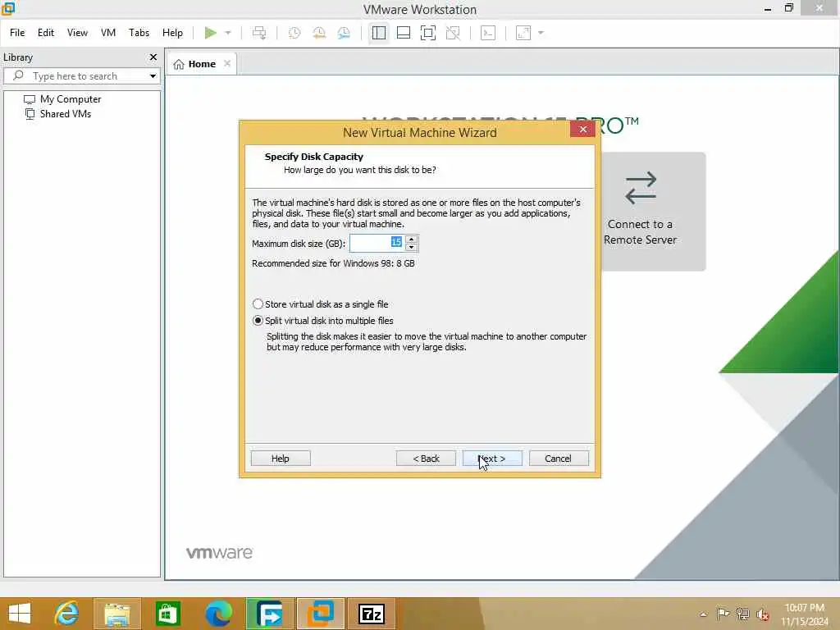Click the Unity mode toolbar icon
The width and height of the screenshot is (840, 630).
pos(453,33)
